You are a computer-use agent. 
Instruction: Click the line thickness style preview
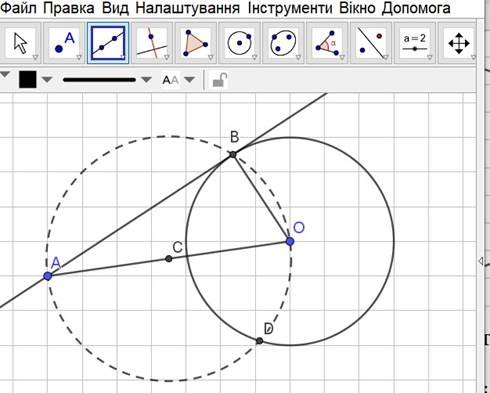99,80
